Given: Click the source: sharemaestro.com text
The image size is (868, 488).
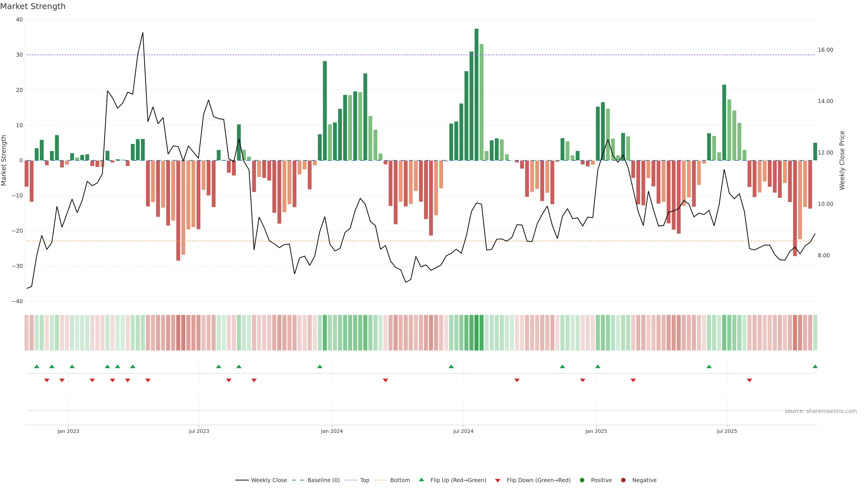Looking at the screenshot, I should 821,411.
